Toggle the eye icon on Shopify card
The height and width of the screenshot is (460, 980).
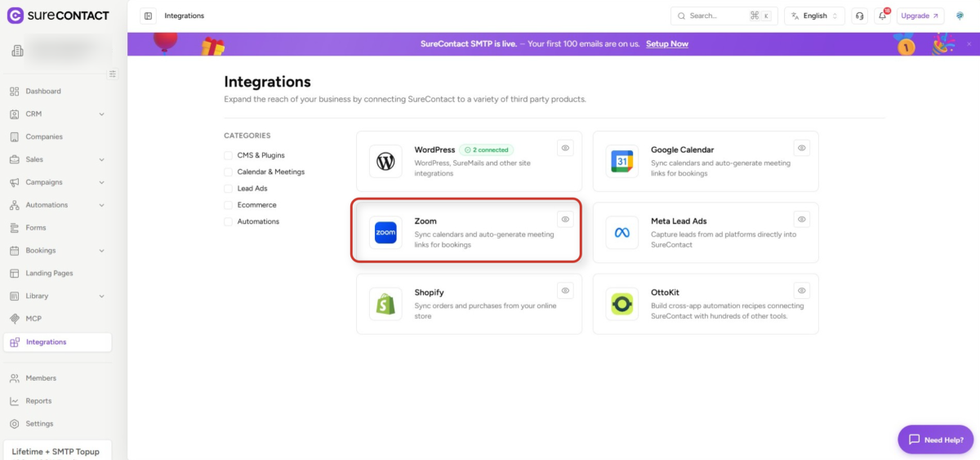pyautogui.click(x=565, y=290)
